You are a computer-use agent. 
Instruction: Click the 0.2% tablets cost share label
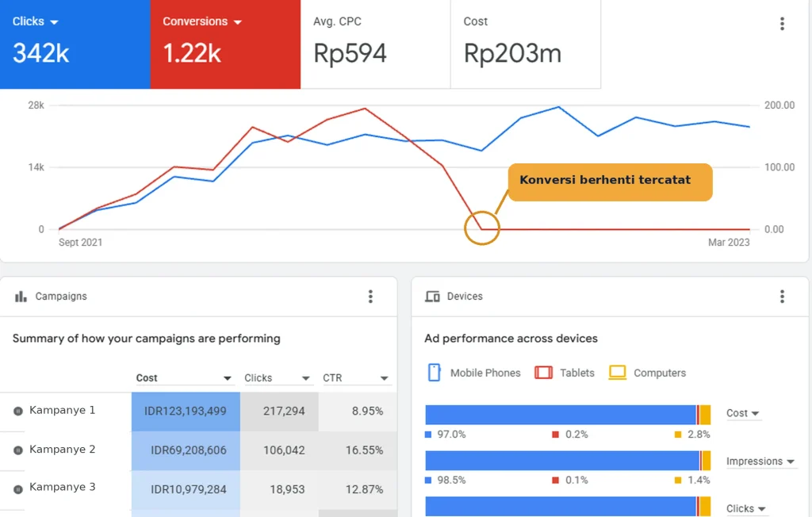click(576, 434)
